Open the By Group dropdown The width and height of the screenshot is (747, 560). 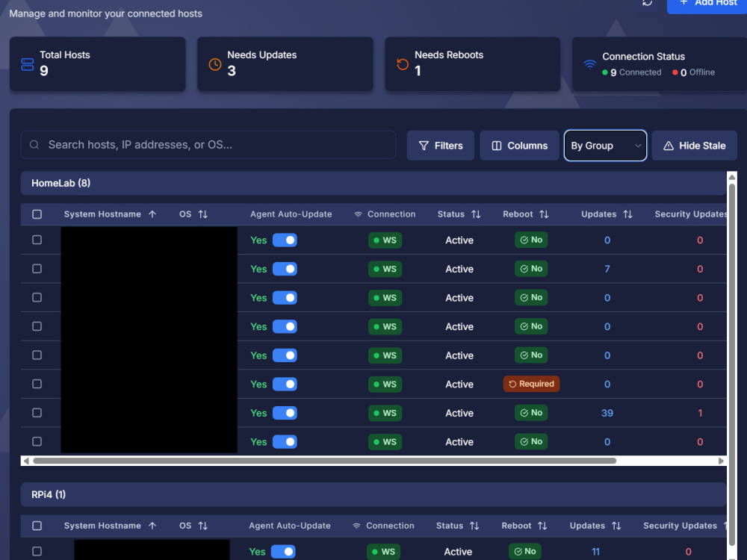(606, 146)
